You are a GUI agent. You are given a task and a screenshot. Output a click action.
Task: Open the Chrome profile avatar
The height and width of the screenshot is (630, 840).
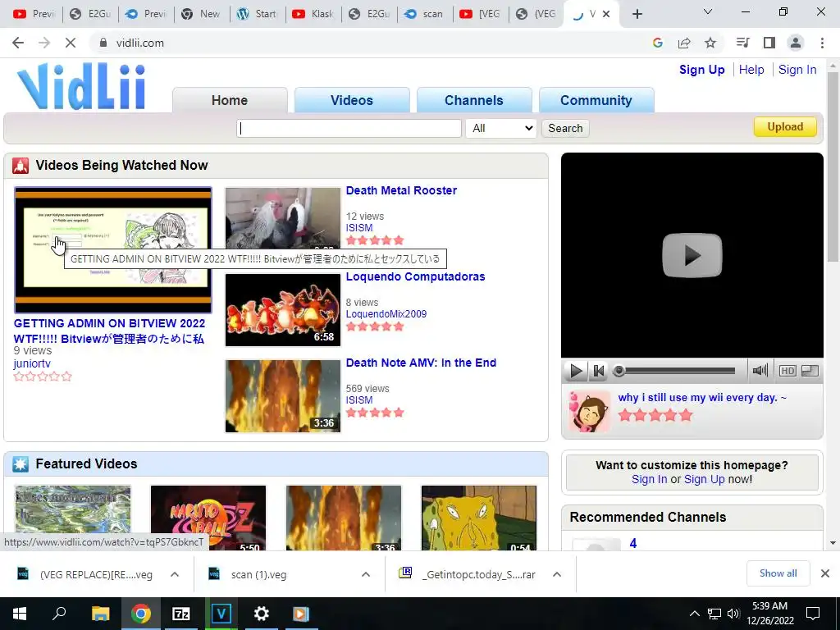pos(796,43)
